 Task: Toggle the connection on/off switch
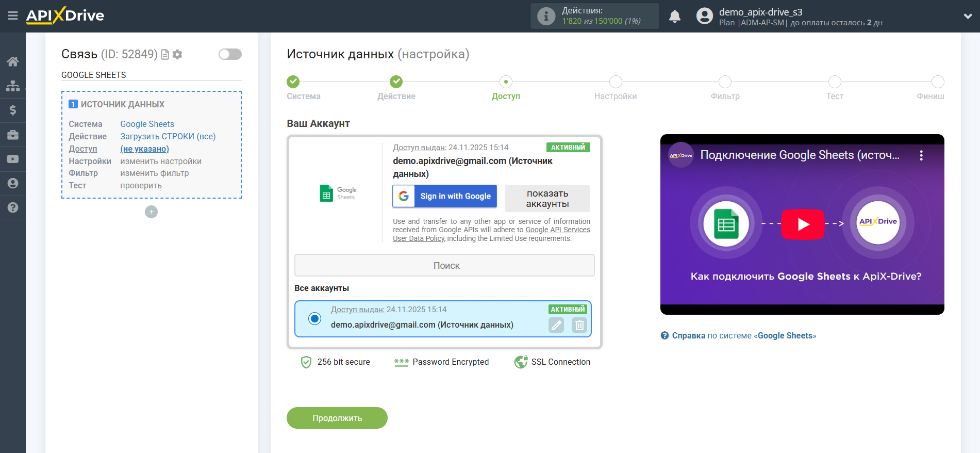tap(230, 54)
